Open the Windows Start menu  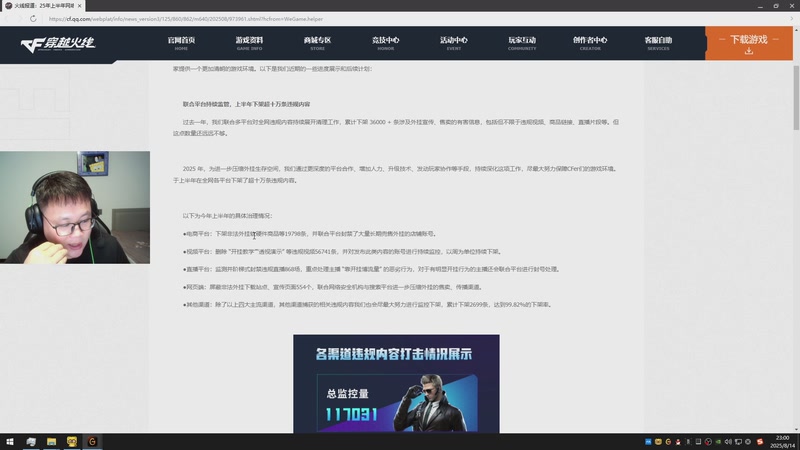coord(10,441)
